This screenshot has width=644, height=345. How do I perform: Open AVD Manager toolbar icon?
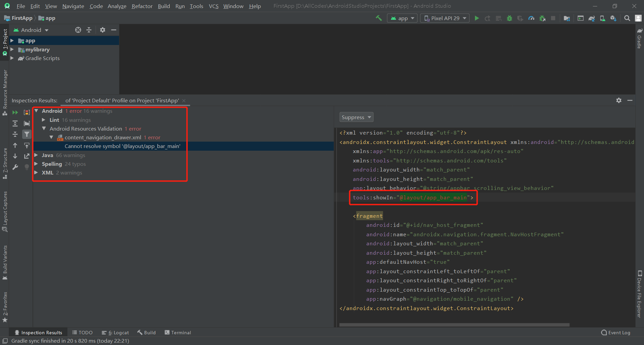[602, 18]
